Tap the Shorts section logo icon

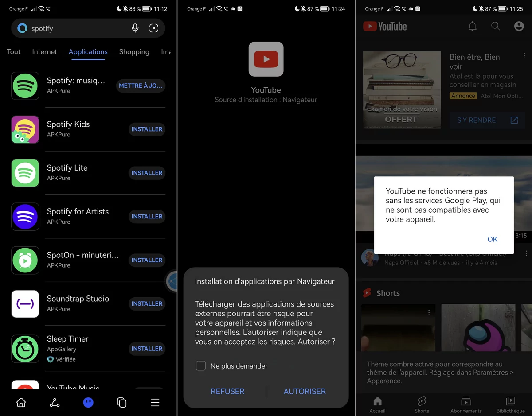click(367, 293)
